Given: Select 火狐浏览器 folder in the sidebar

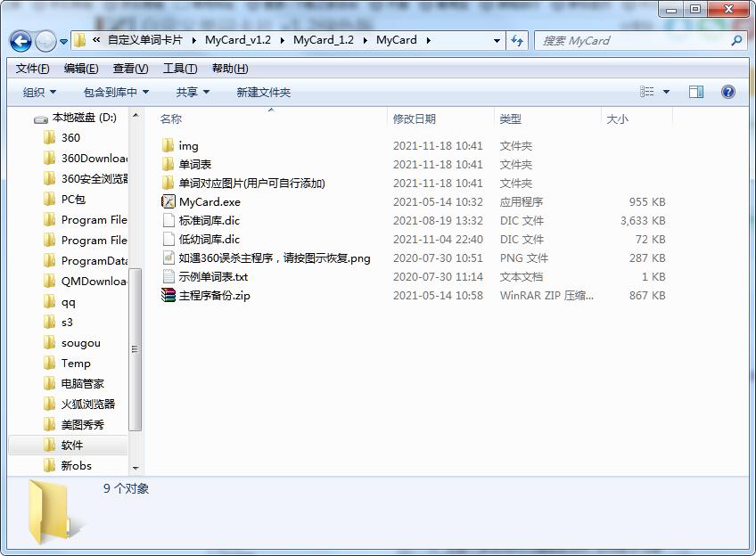Looking at the screenshot, I should pyautogui.click(x=79, y=404).
